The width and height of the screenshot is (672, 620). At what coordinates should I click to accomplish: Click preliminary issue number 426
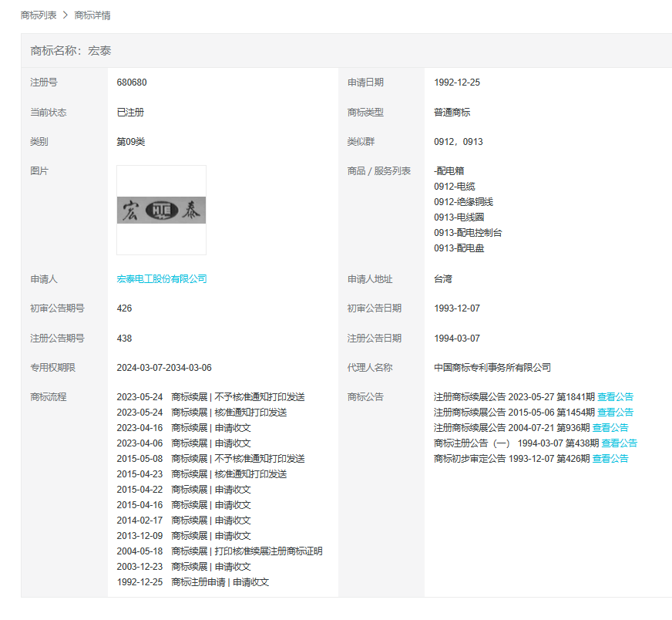124,308
